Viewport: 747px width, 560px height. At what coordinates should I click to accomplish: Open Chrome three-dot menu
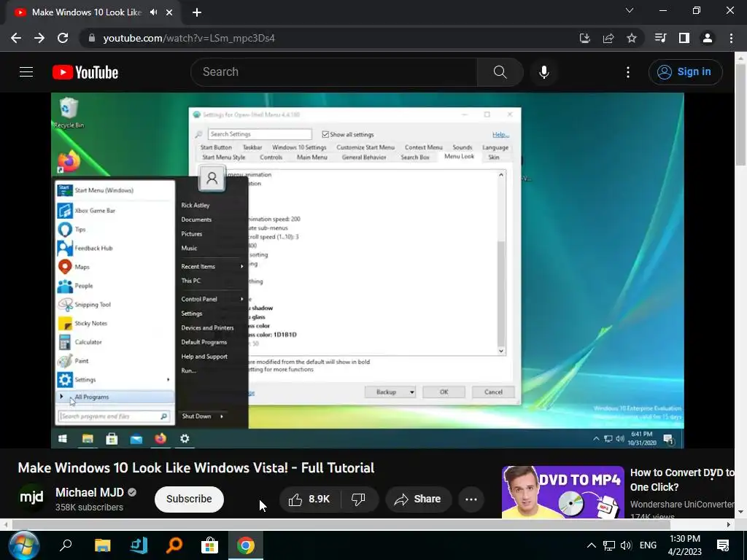coord(731,38)
